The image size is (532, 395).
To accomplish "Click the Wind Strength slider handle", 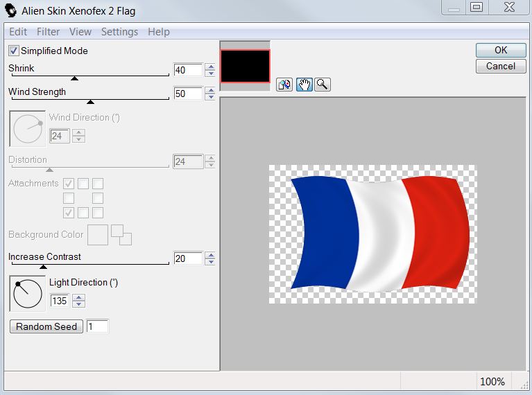I will [x=90, y=102].
